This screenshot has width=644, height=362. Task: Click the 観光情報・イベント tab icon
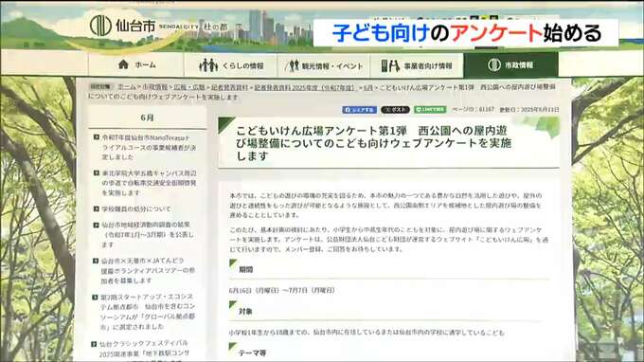coord(293,65)
